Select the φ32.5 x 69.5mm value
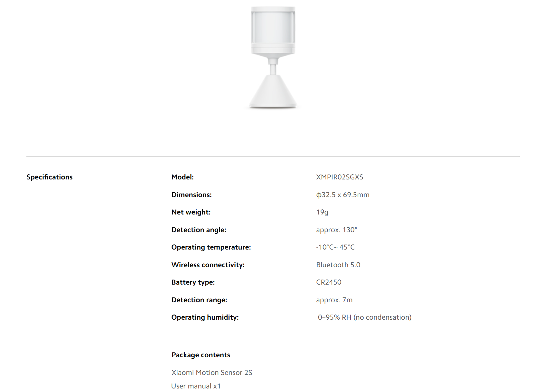The width and height of the screenshot is (552, 392). click(x=343, y=195)
